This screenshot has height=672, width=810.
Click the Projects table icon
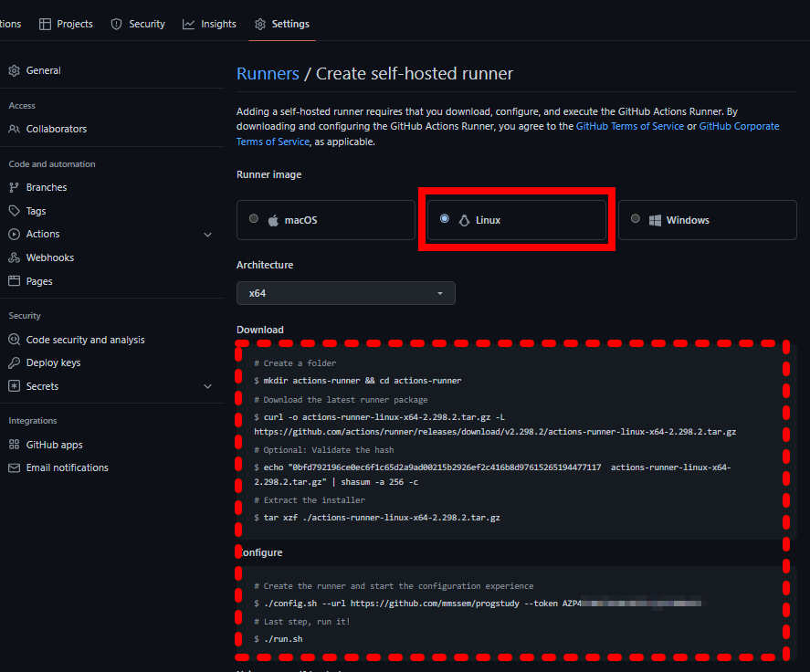point(45,25)
